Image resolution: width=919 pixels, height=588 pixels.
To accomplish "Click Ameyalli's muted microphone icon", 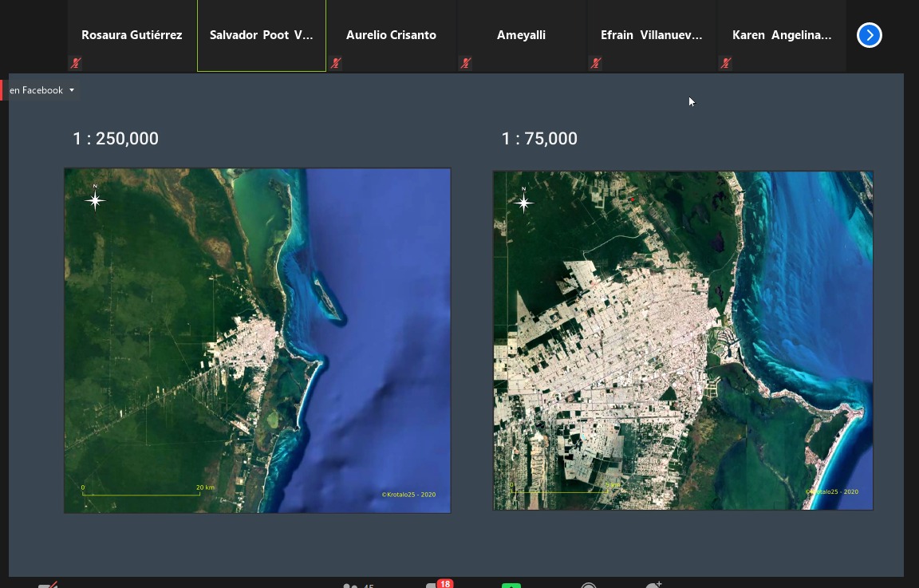I will pos(466,63).
